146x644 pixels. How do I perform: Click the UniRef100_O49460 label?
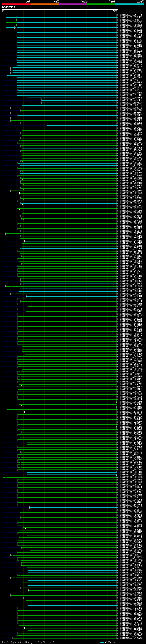pos(131,42)
